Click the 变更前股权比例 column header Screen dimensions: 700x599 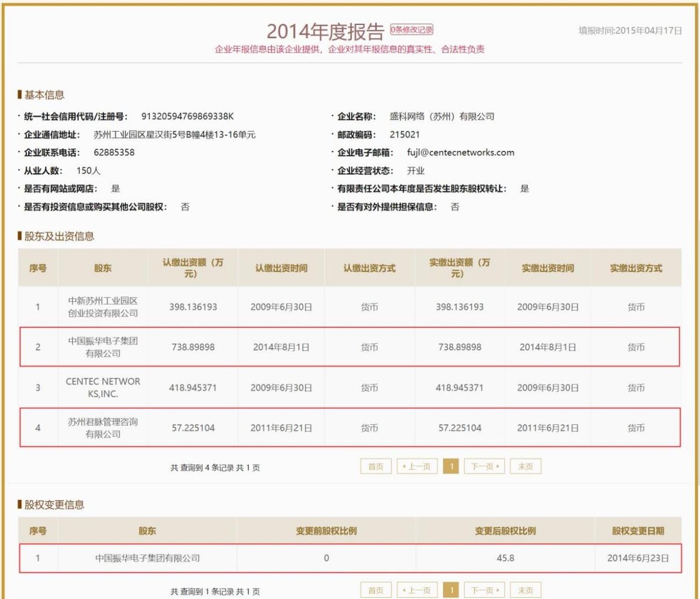[x=326, y=531]
